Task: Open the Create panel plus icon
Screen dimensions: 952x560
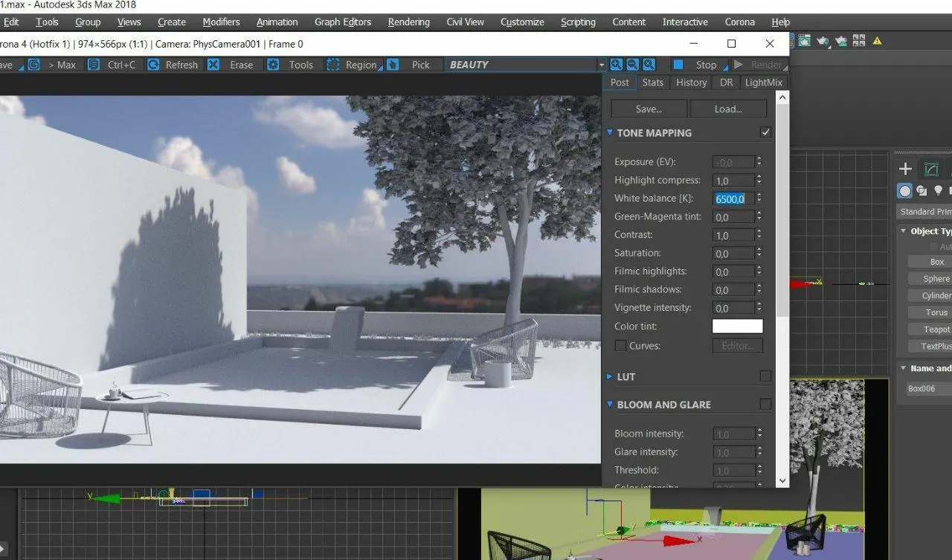Action: point(905,169)
